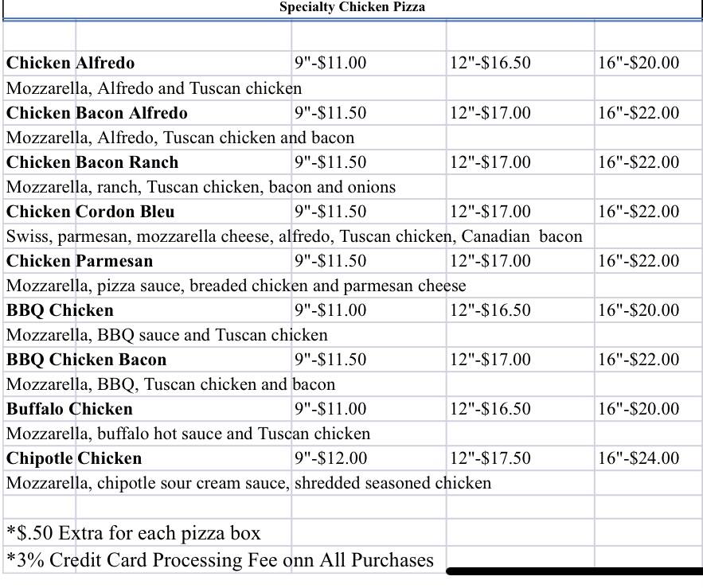The image size is (703, 588).
Task: Click the Chipotle Chicken title cell
Action: coord(74,458)
